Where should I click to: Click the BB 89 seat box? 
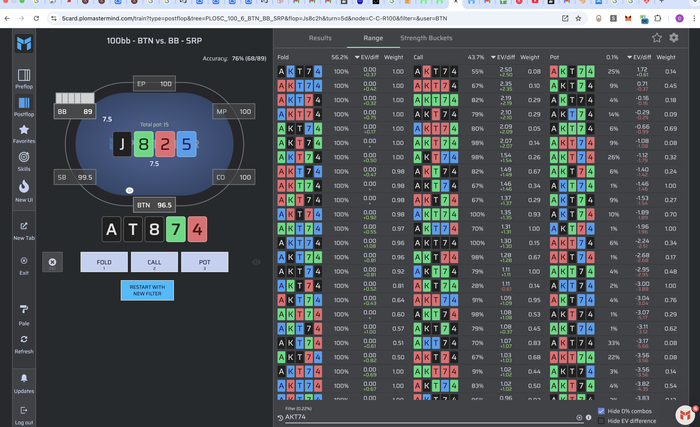[75, 111]
